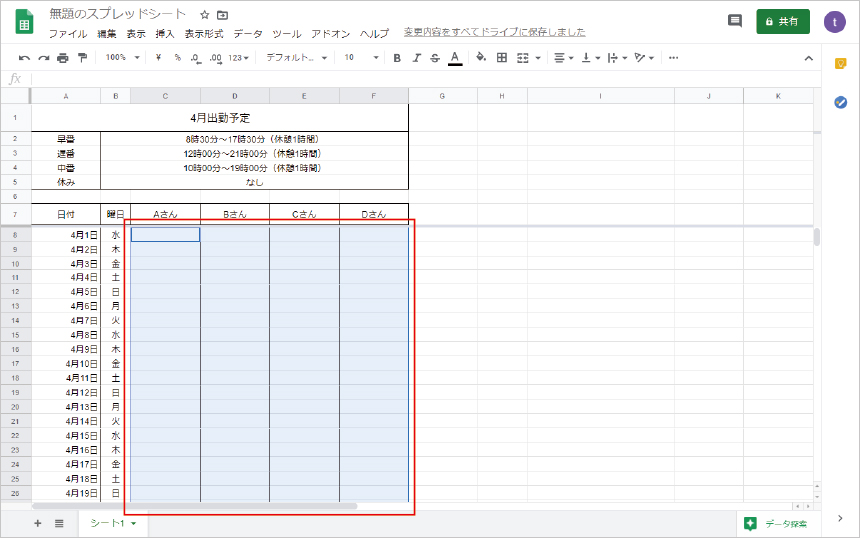Open the ヘルプ menu
This screenshot has width=860, height=538.
click(374, 33)
